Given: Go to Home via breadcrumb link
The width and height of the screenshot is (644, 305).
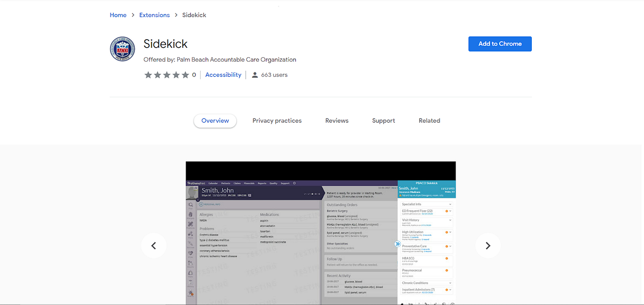Looking at the screenshot, I should click(x=118, y=15).
